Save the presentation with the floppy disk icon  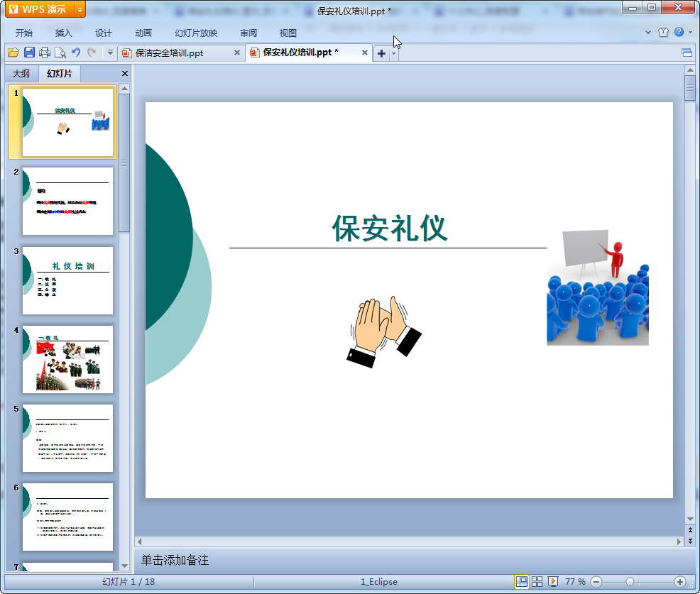click(x=30, y=53)
